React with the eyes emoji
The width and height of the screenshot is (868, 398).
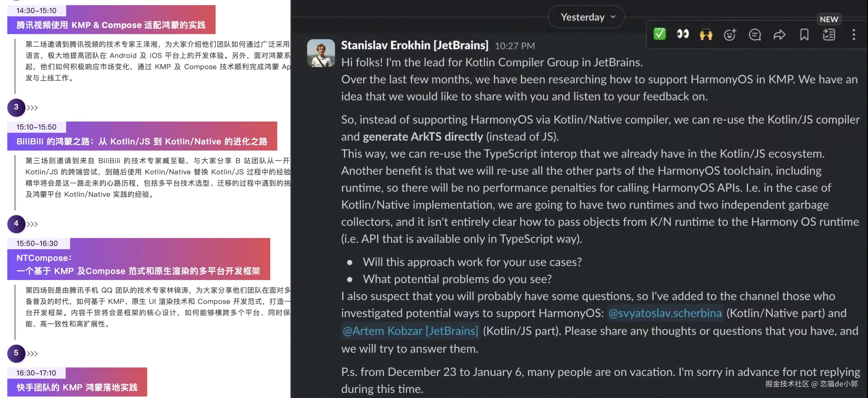coord(683,34)
